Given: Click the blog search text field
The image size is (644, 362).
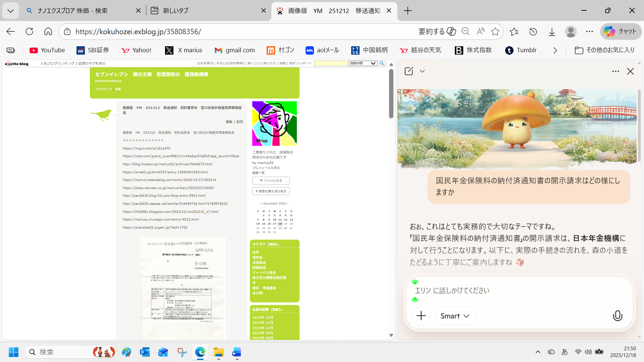Looking at the screenshot, I should click(331, 63).
